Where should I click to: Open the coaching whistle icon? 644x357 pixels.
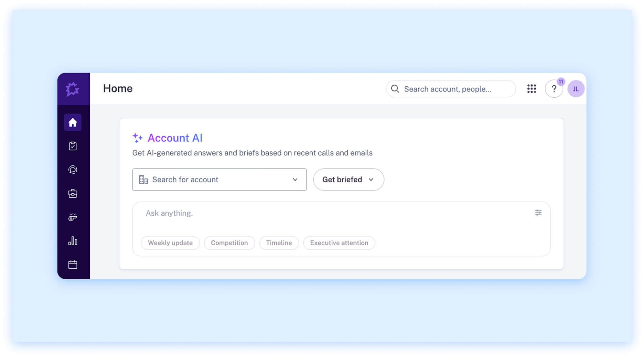coord(73,217)
